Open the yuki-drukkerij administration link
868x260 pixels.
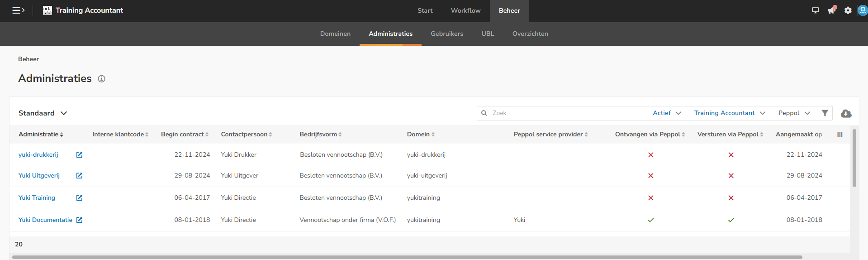(x=38, y=155)
